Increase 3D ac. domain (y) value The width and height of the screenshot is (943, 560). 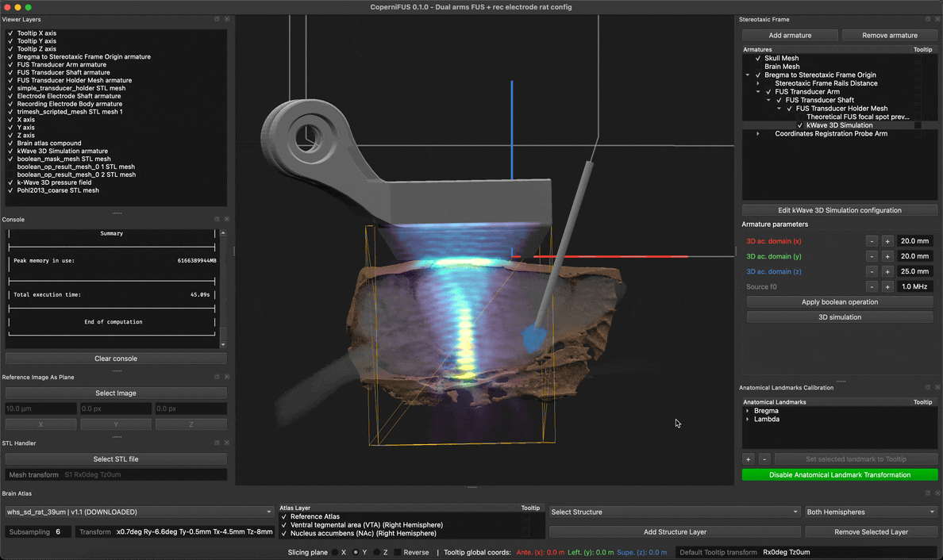click(887, 256)
